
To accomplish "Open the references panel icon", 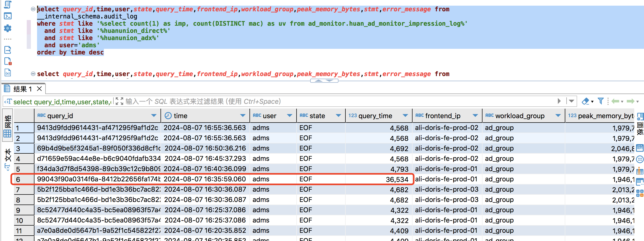I will [x=640, y=182].
